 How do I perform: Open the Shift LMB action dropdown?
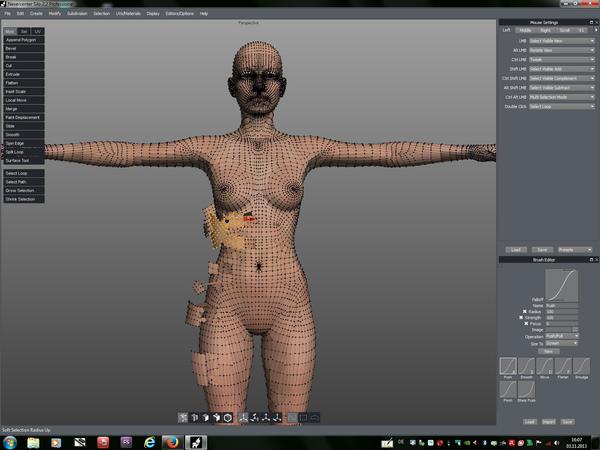click(562, 69)
